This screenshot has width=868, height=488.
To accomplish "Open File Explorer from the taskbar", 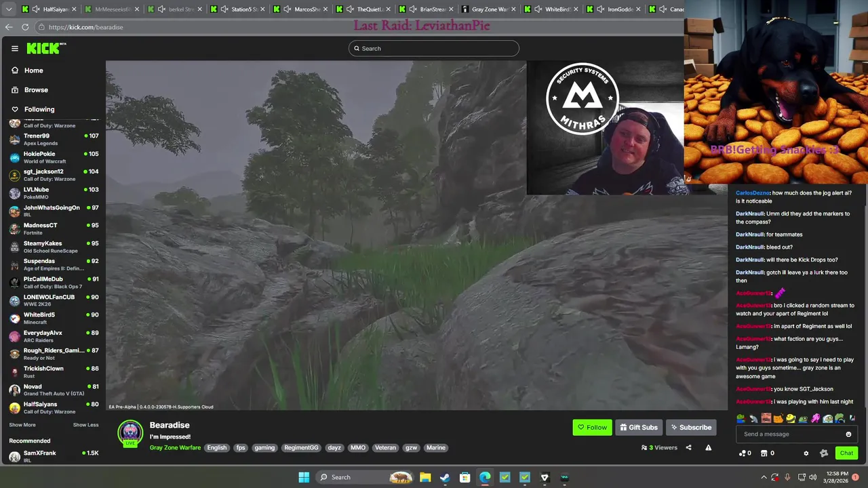I will (425, 477).
